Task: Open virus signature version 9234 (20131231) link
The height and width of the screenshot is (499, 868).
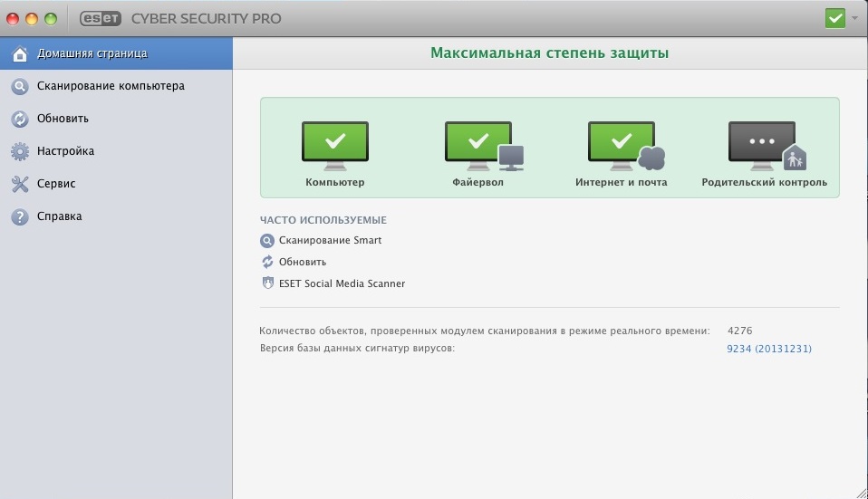Action: click(769, 349)
